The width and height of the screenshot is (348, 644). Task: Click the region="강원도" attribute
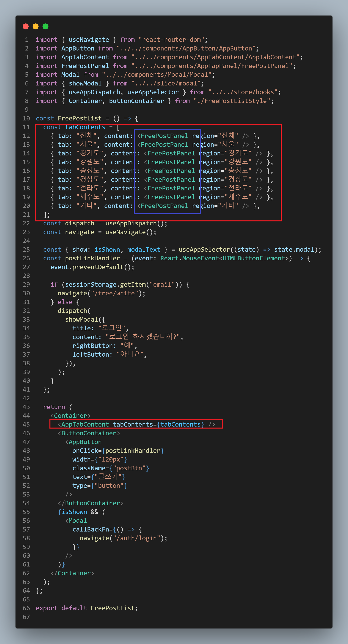tap(225, 162)
